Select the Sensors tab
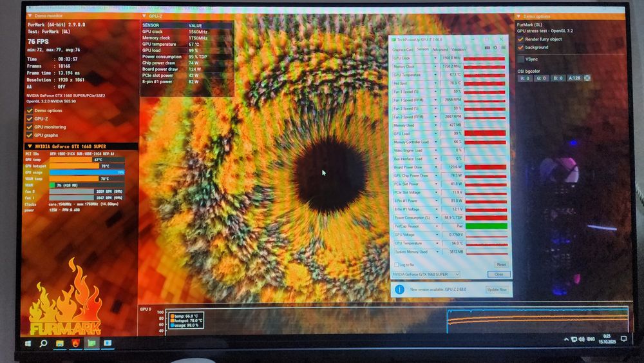 pyautogui.click(x=422, y=50)
